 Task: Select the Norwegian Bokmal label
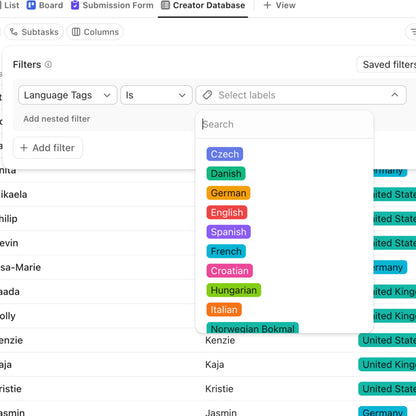pos(253,328)
